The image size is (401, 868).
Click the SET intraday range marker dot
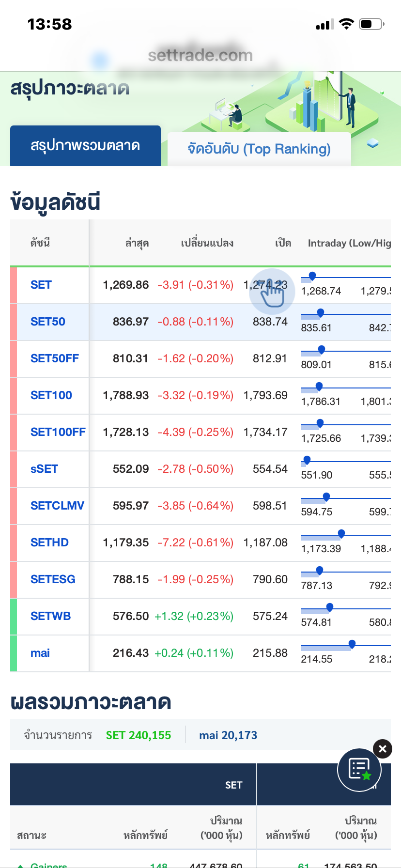(312, 276)
